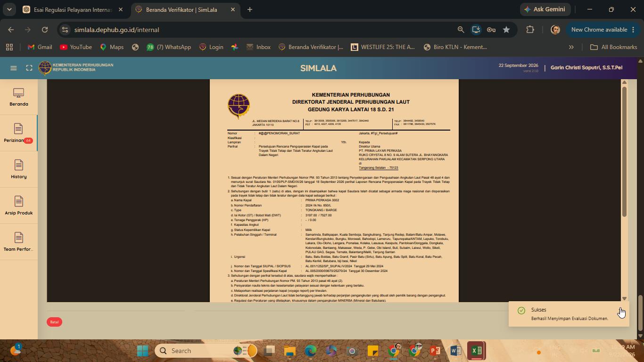Open Ask Gemini button
644x362 pixels.
click(545, 9)
